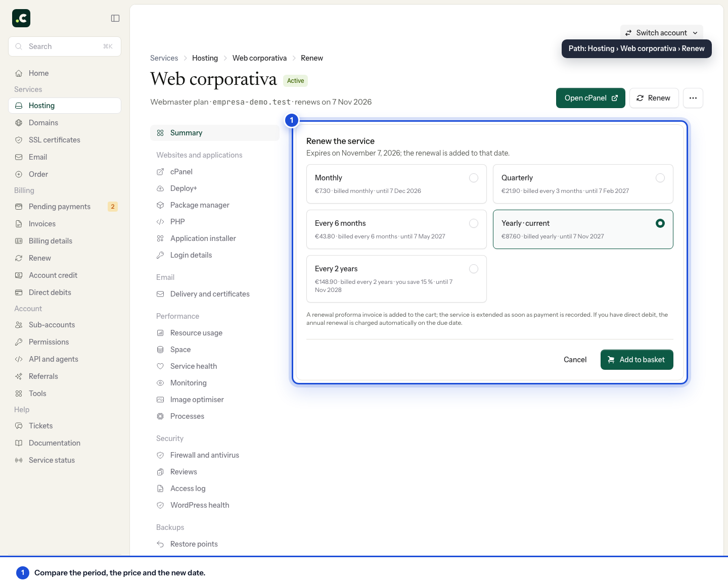The width and height of the screenshot is (728, 588).
Task: Cancel the renewal dialog
Action: tap(575, 360)
